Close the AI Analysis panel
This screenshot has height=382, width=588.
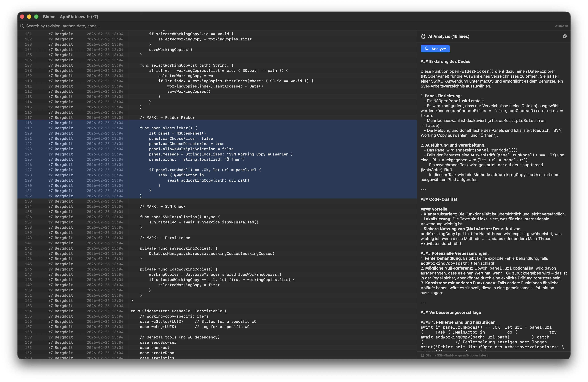[565, 36]
